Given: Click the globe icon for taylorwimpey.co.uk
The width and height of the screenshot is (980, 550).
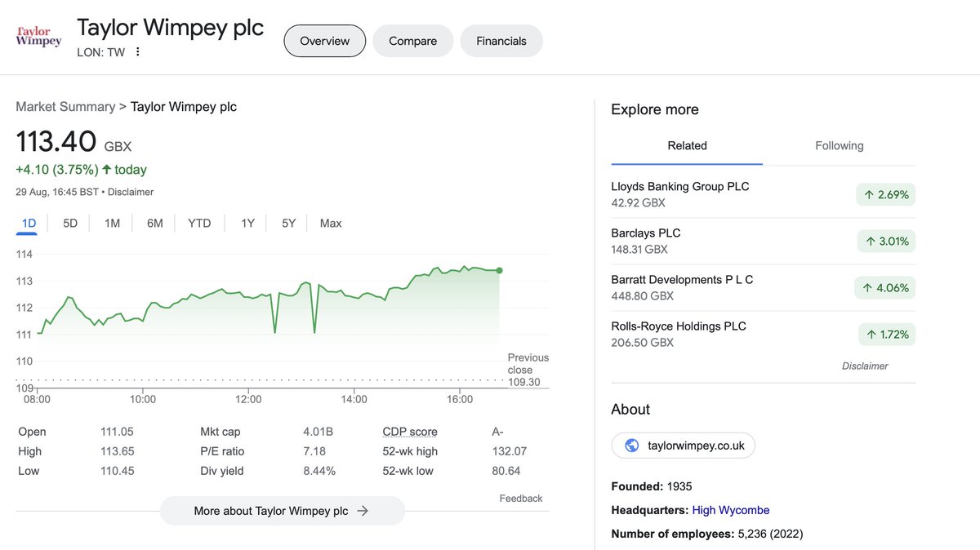Looking at the screenshot, I should point(630,446).
